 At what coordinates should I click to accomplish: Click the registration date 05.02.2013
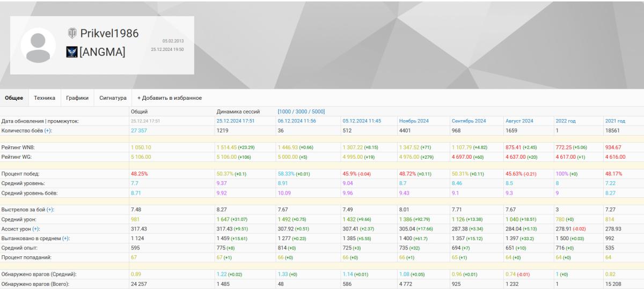[173, 41]
